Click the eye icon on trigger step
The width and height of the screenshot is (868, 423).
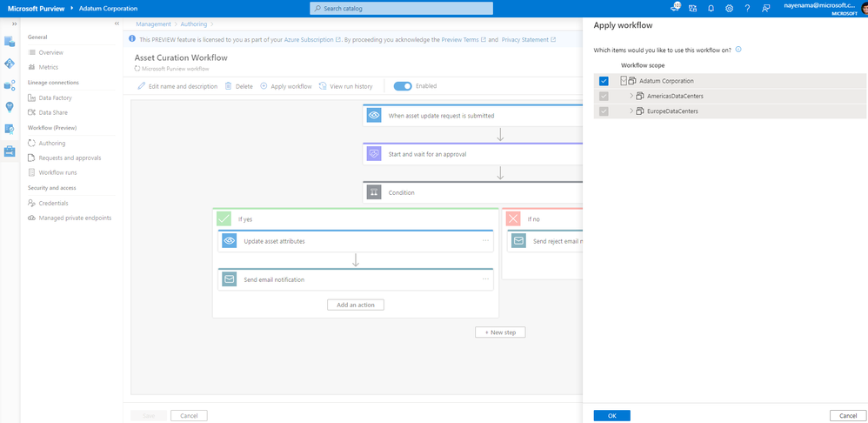click(x=374, y=116)
